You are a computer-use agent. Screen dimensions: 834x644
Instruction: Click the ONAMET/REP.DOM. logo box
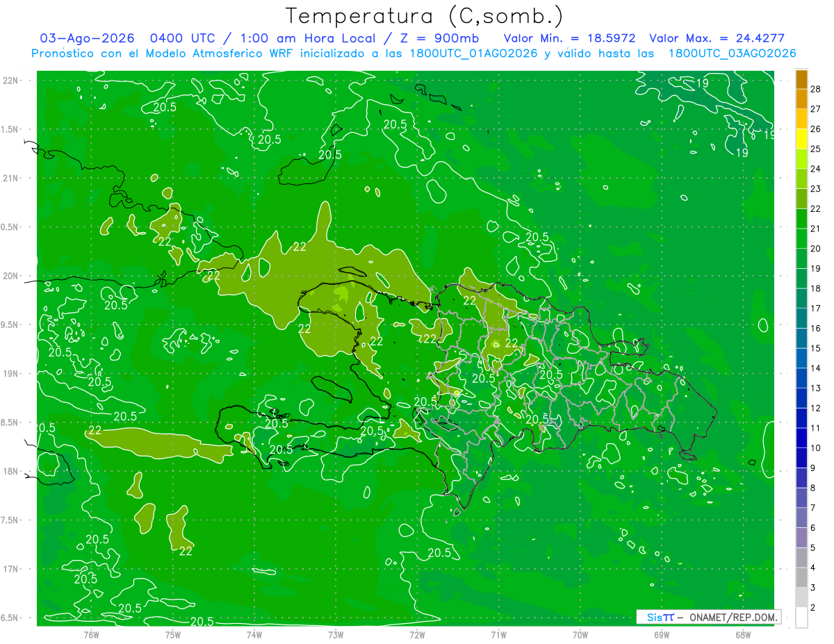pyautogui.click(x=708, y=617)
